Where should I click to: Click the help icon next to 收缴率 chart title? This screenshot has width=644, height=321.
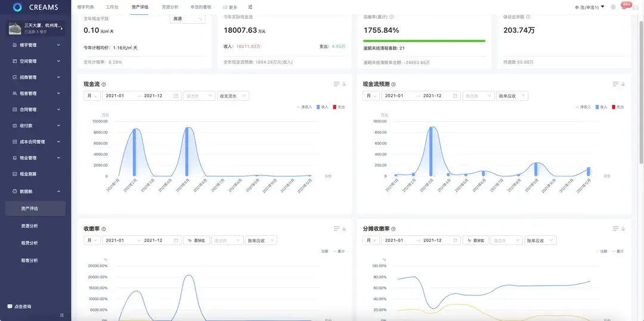pos(104,229)
